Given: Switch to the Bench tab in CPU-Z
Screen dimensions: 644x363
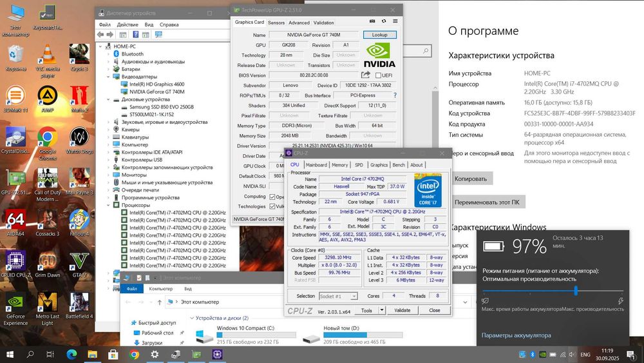Looking at the screenshot, I should coord(399,165).
